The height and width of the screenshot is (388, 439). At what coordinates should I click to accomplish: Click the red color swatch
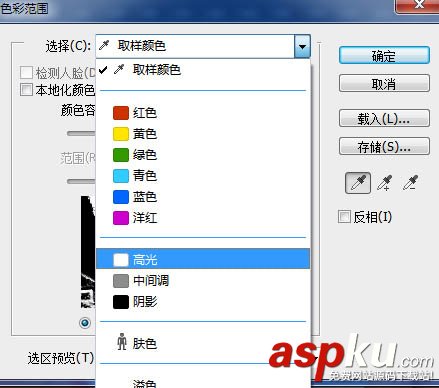(x=121, y=113)
